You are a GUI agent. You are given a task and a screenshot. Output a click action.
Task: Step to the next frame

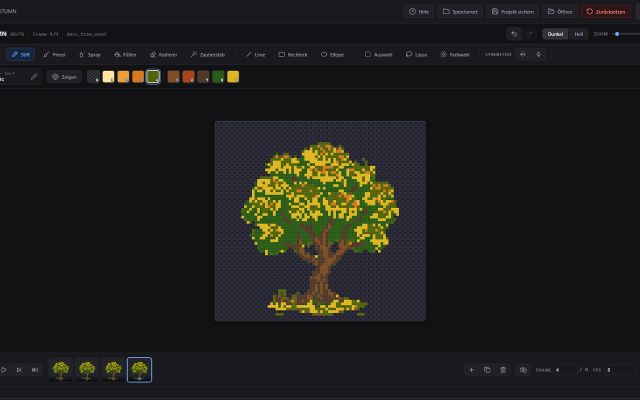(19, 370)
